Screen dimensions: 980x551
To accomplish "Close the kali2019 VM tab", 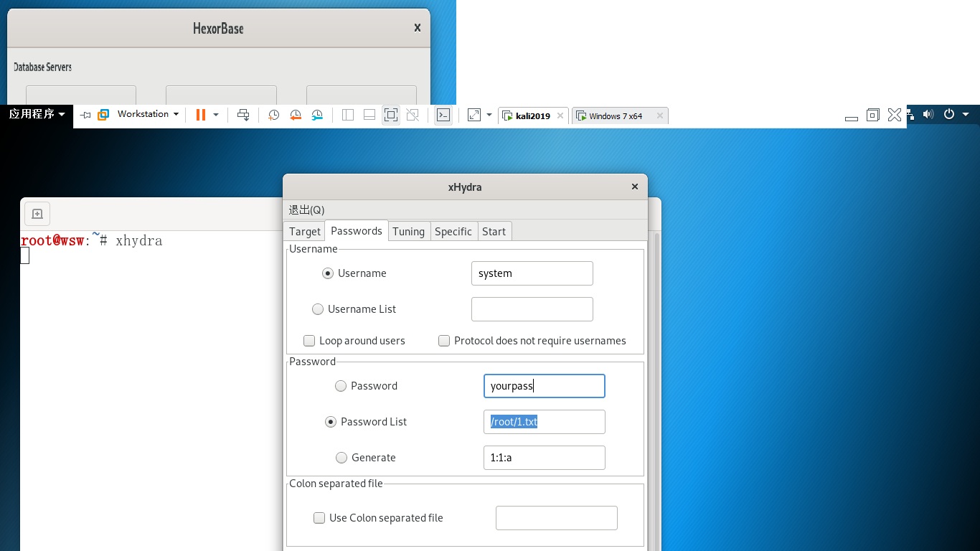I will pos(560,116).
